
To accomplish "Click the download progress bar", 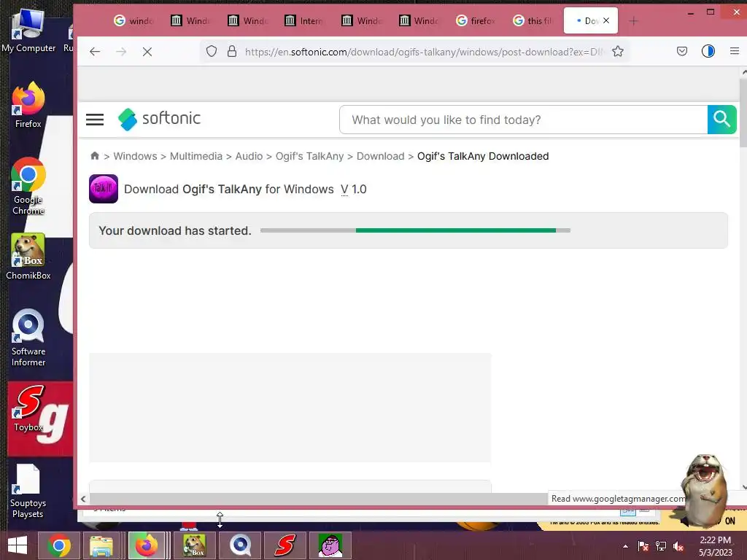I will tap(415, 230).
